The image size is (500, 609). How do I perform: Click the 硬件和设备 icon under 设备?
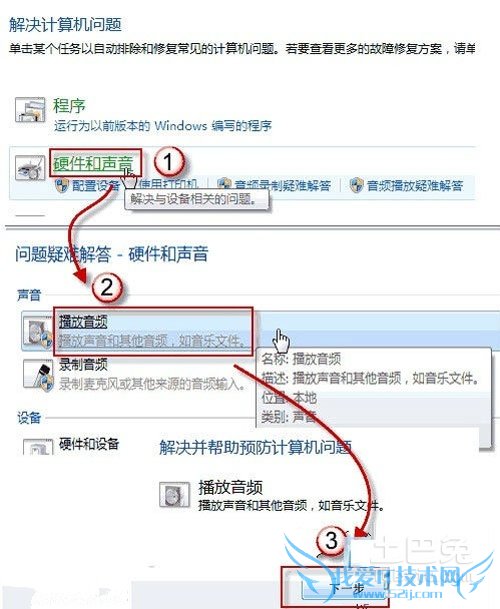[x=38, y=446]
